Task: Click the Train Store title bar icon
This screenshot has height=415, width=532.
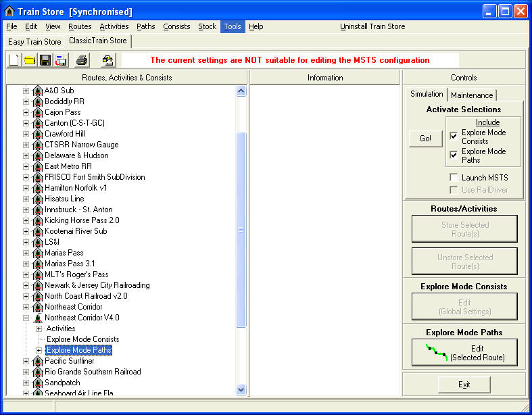Action: 9,11
